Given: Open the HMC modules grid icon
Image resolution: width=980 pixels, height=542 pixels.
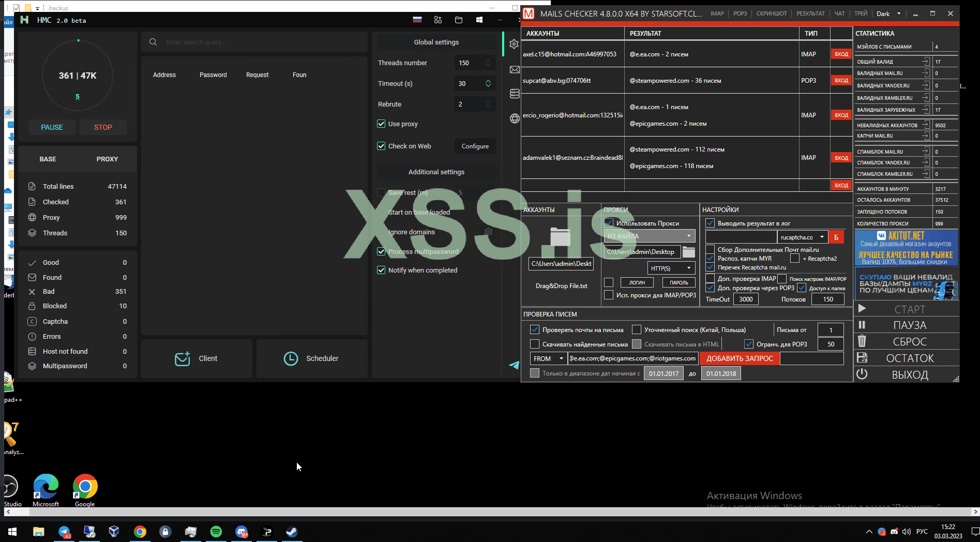Looking at the screenshot, I should pos(438,20).
